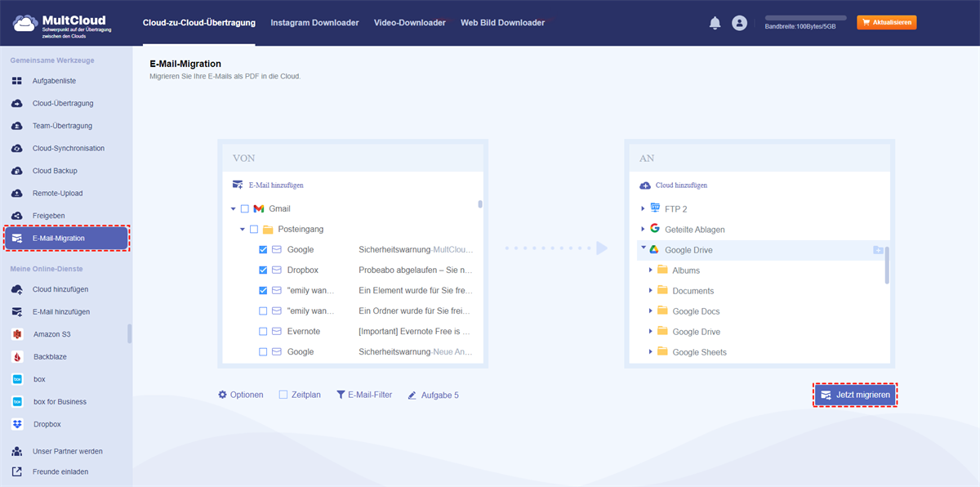Click the Gmail logo icon
980x487 pixels.
pyautogui.click(x=259, y=209)
